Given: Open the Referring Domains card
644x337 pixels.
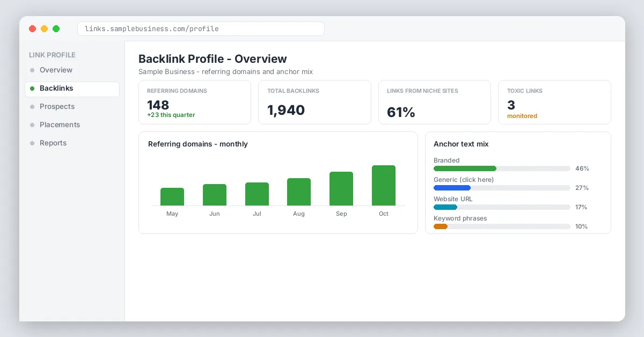Looking at the screenshot, I should [x=195, y=102].
